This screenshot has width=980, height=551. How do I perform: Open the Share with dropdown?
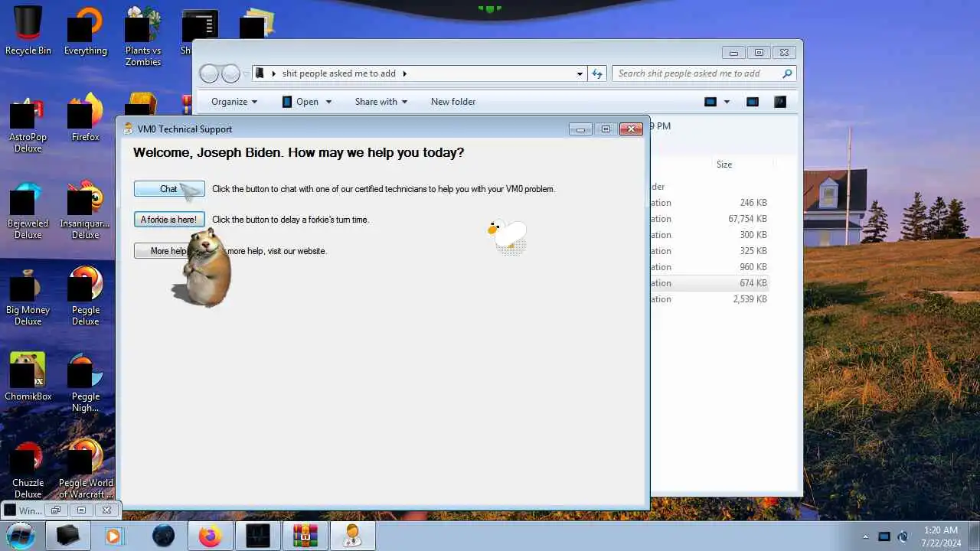(x=381, y=102)
